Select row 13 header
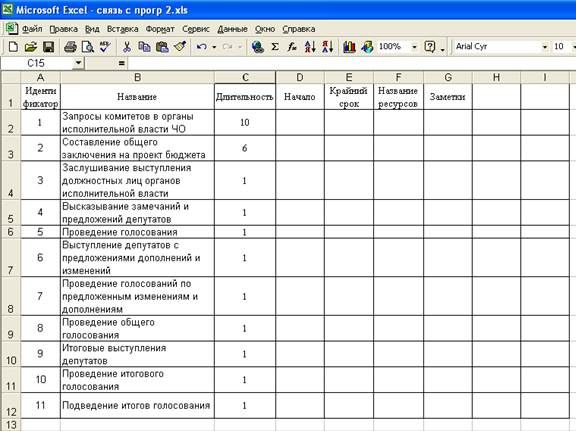Image resolution: width=576 pixels, height=431 pixels. point(11,425)
